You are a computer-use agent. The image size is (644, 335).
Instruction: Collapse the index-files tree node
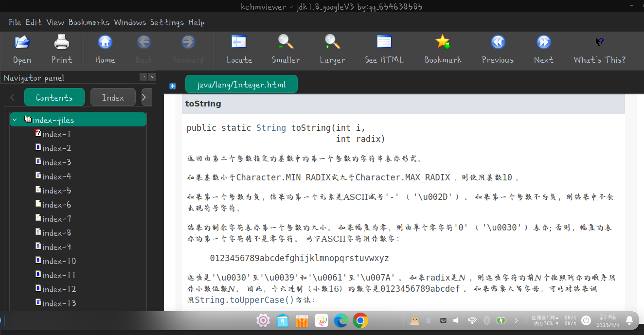[15, 120]
